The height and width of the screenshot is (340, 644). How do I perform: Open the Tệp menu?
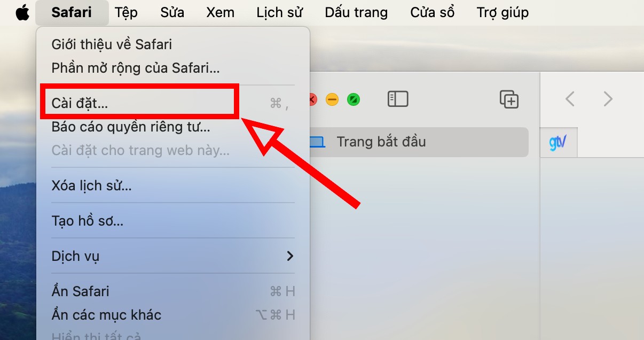pos(126,12)
